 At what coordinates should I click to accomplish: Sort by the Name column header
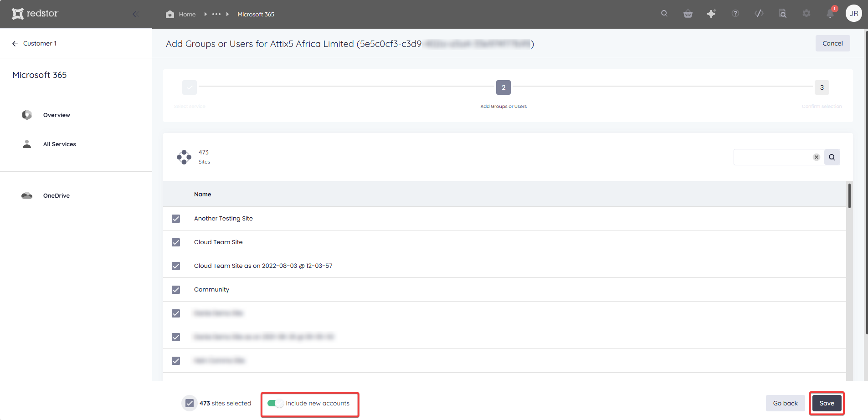(202, 194)
